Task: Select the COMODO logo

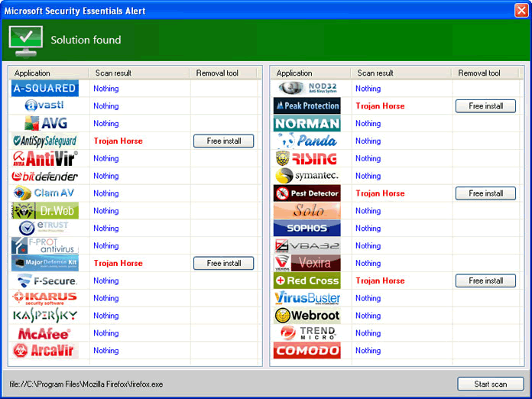Action: pyautogui.click(x=307, y=351)
